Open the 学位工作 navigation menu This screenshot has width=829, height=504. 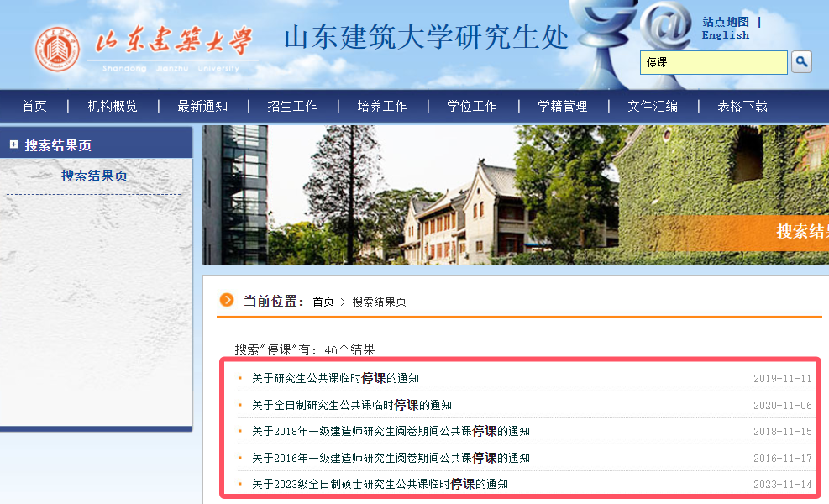tap(472, 106)
